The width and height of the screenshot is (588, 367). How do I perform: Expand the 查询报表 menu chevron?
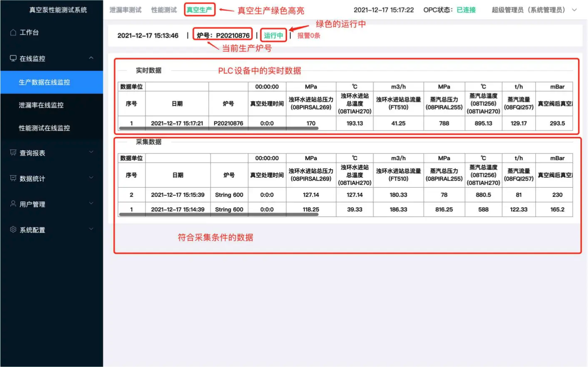(91, 152)
